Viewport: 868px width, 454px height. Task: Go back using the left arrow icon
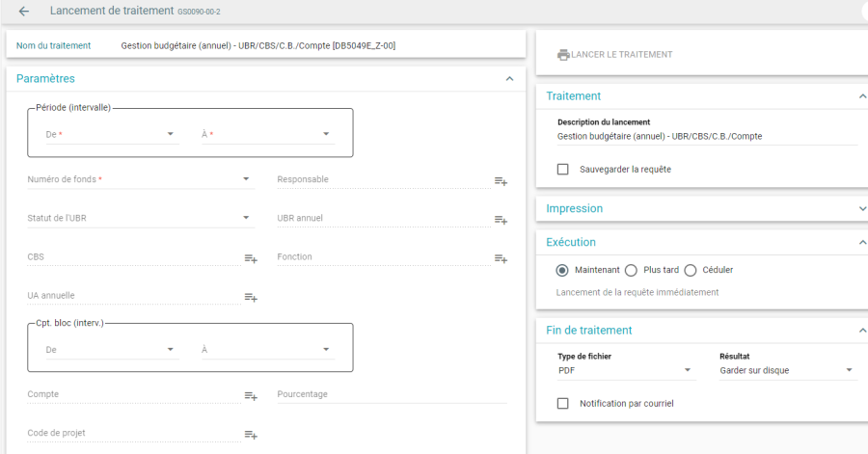pyautogui.click(x=24, y=11)
